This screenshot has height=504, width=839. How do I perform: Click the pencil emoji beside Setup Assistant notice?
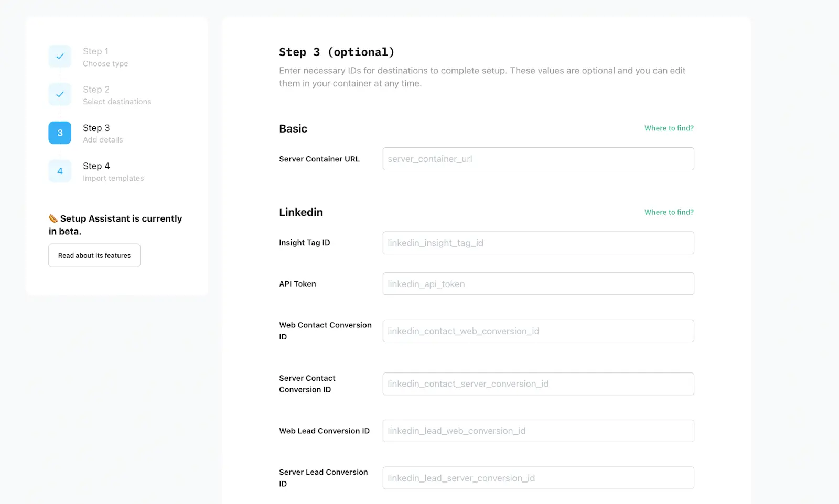[x=52, y=218]
